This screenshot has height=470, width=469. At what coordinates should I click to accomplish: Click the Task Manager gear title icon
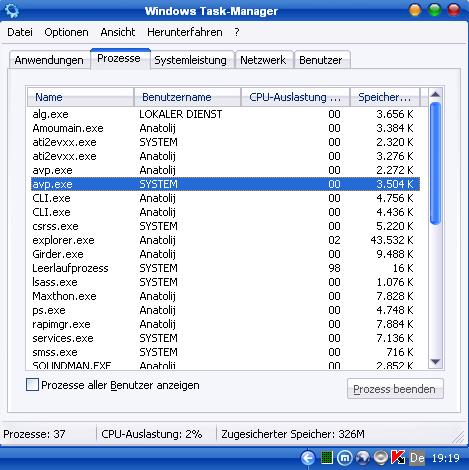coord(12,11)
